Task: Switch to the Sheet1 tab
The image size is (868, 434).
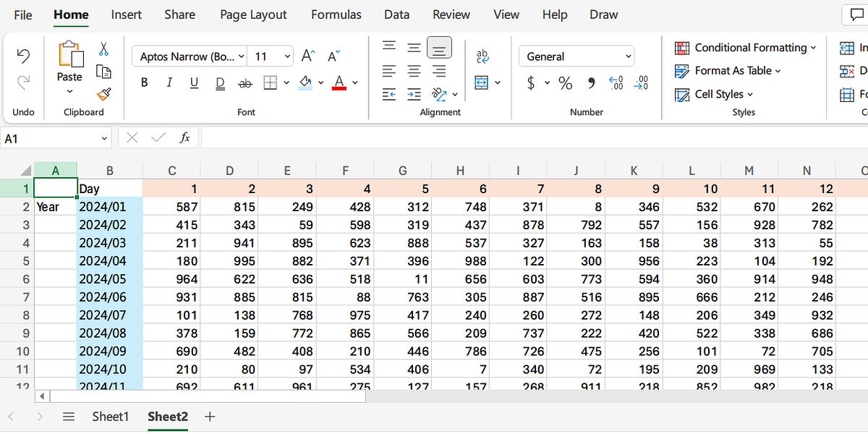Action: [x=110, y=417]
